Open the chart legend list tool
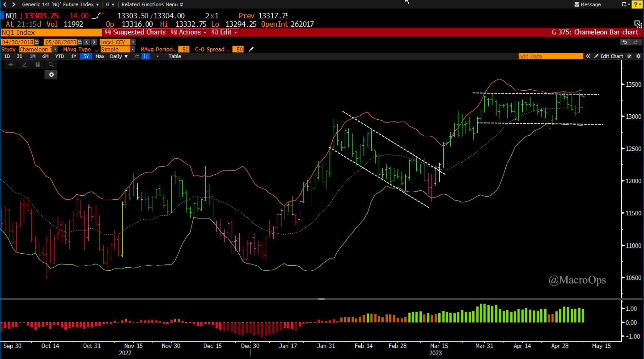644x359 pixels. coord(38,65)
